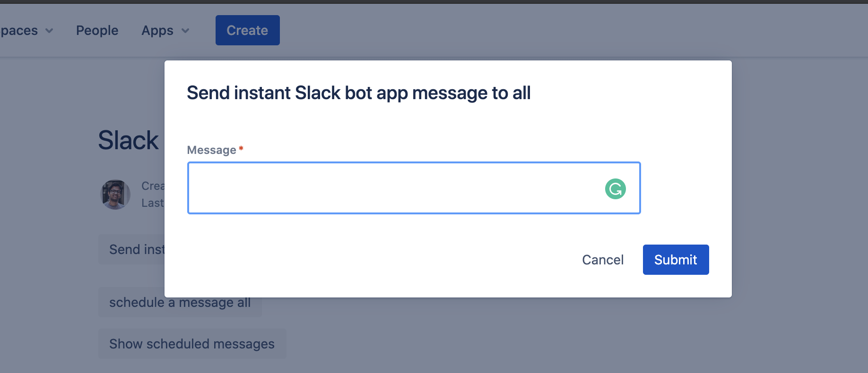The image size is (868, 373).
Task: Cancel the Slack bot message dialog
Action: tap(603, 260)
